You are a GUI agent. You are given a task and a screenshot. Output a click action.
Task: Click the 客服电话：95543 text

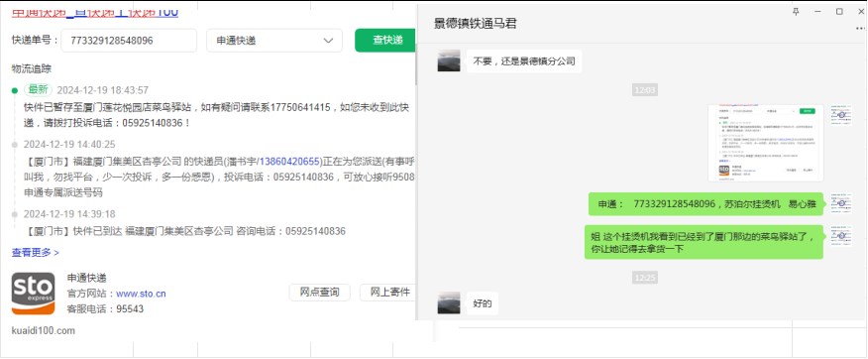coord(105,308)
